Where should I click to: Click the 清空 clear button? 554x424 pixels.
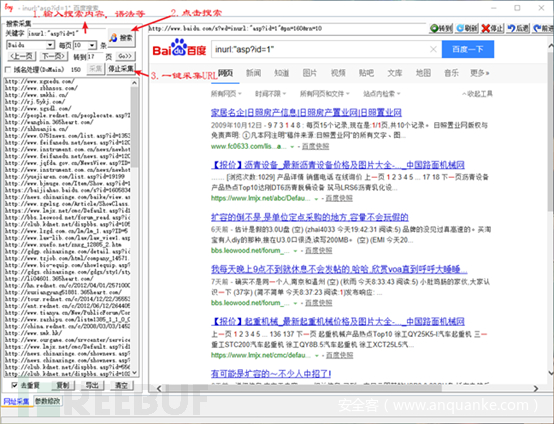(121, 385)
